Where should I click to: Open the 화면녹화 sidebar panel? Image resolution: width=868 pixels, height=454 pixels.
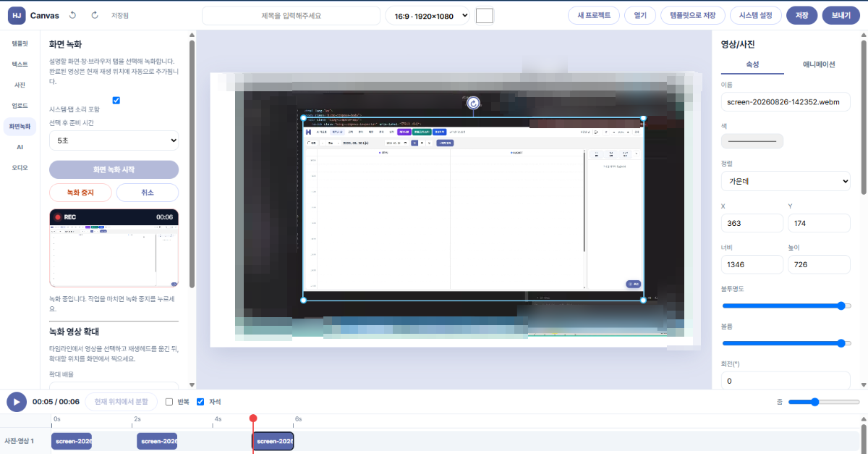click(x=20, y=126)
